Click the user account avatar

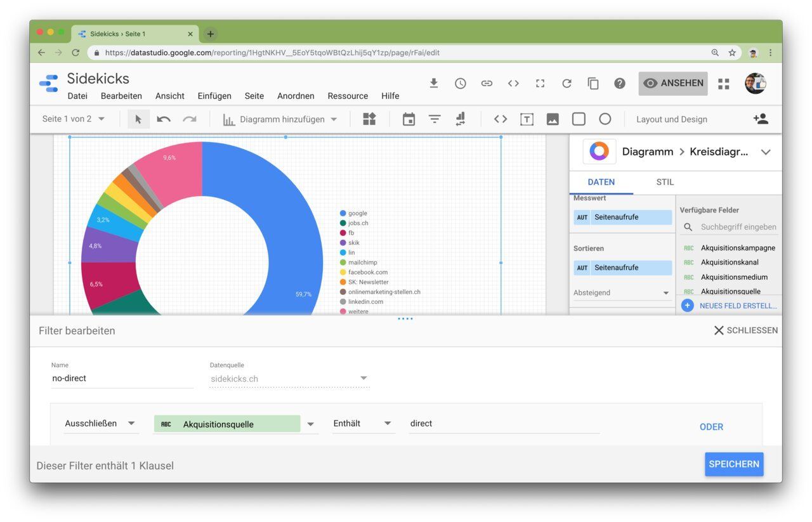(755, 83)
